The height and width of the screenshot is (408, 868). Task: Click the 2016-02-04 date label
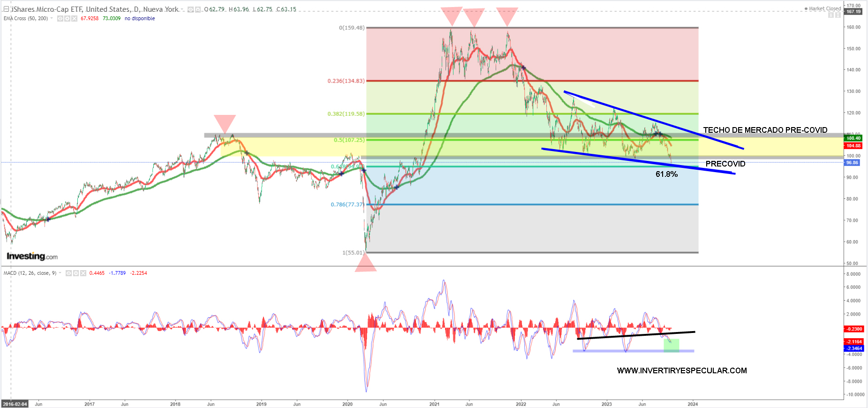[x=15, y=404]
